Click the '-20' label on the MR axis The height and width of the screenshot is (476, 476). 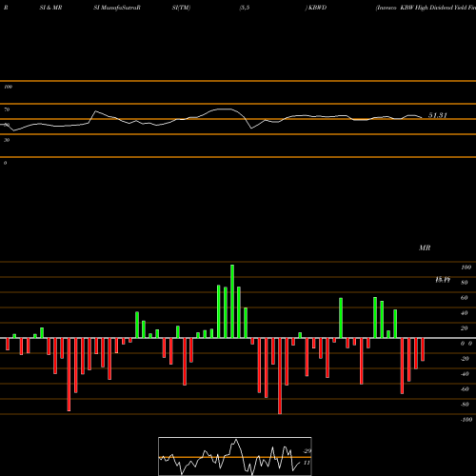tap(465, 359)
